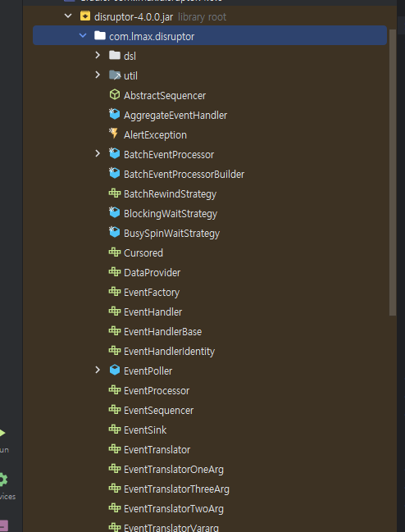The image size is (405, 532).
Task: Click the EventTranslatorOneArg interface icon
Action: point(115,469)
